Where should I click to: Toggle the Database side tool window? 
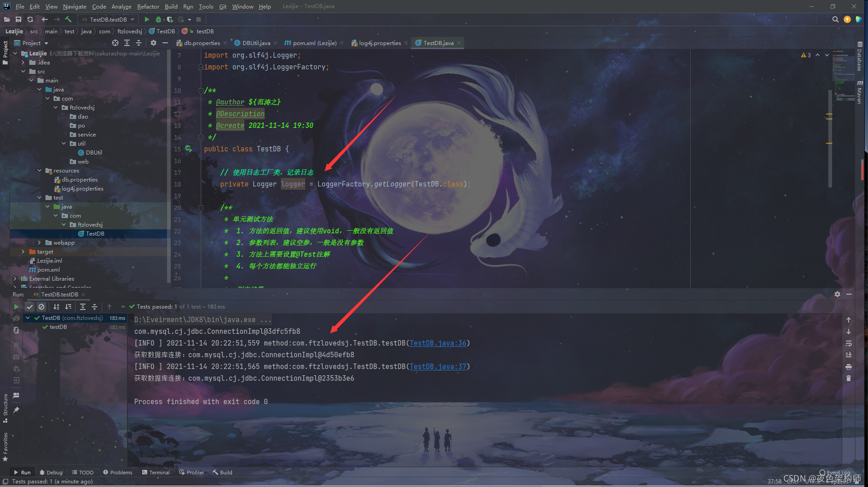click(x=859, y=56)
